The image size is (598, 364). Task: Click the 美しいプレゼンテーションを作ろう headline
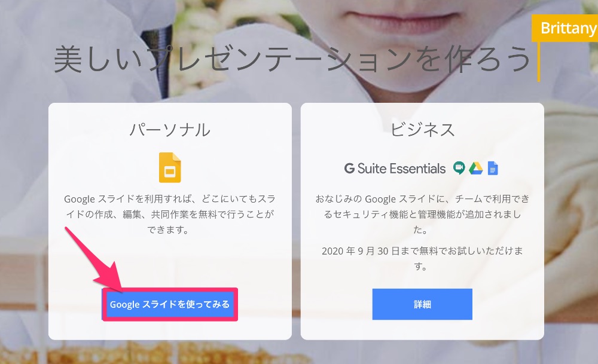point(292,59)
